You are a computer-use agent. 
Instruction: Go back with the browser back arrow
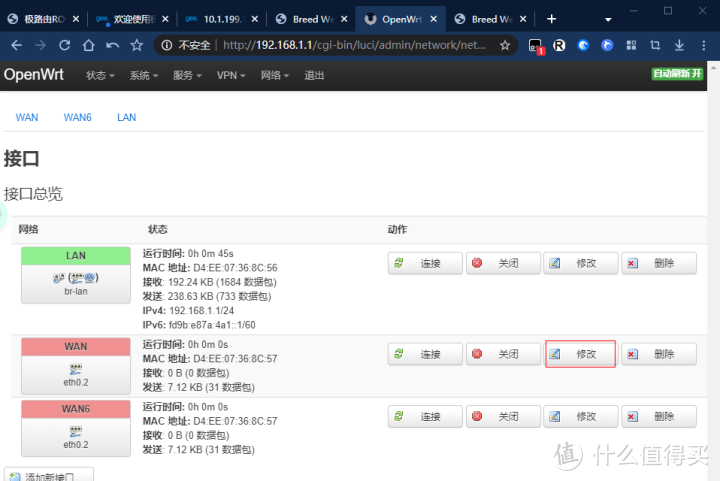[x=17, y=45]
